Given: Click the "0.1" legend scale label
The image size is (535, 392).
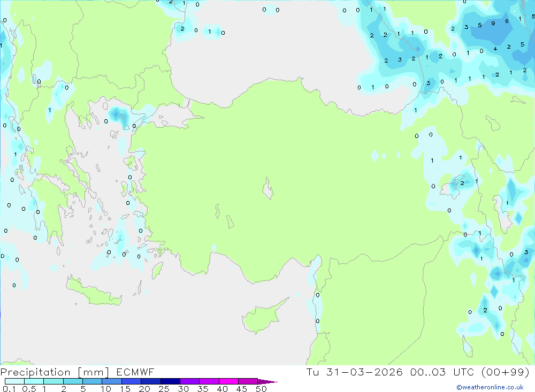Looking at the screenshot, I should 9,389.
